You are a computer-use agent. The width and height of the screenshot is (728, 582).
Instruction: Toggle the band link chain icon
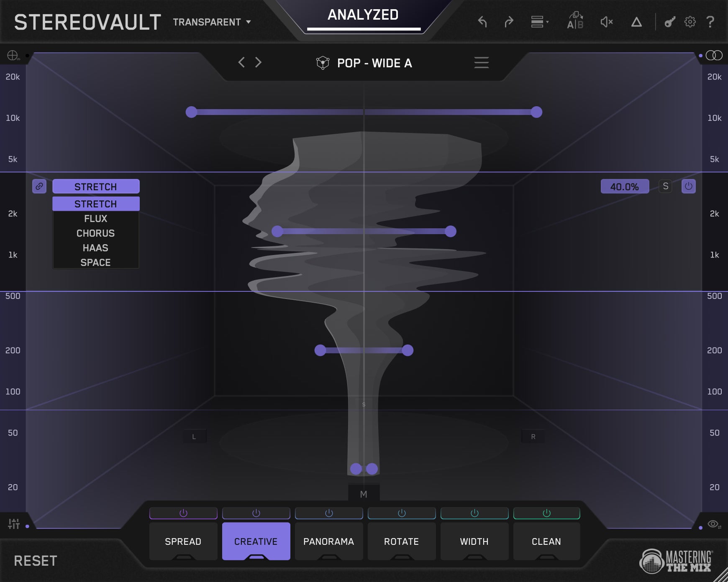pos(39,186)
